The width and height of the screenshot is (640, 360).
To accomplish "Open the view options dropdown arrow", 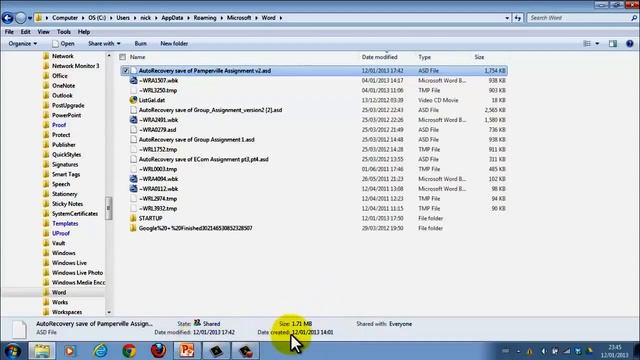I will coord(597,44).
